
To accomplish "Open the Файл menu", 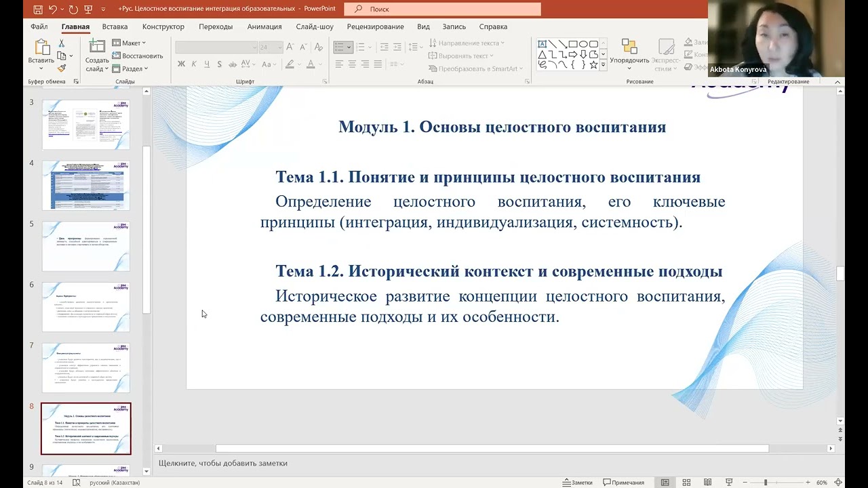I will [39, 26].
